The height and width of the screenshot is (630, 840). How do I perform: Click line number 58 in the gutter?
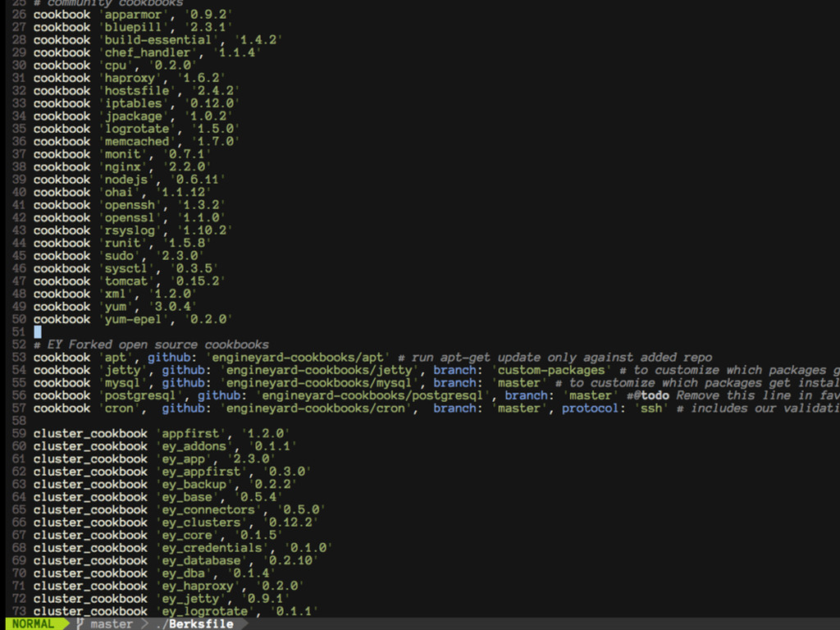click(x=19, y=421)
